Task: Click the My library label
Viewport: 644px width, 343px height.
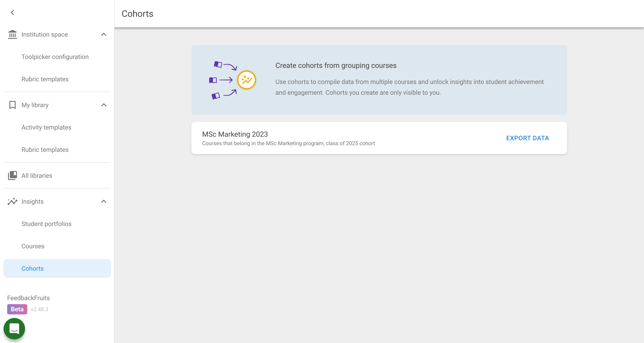Action: [x=35, y=105]
